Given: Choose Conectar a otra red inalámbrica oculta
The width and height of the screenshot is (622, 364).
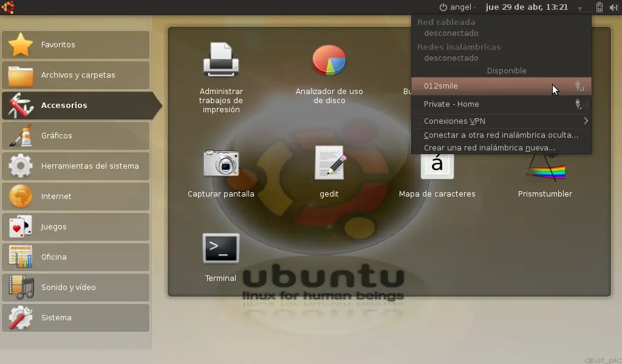Looking at the screenshot, I should point(501,135).
